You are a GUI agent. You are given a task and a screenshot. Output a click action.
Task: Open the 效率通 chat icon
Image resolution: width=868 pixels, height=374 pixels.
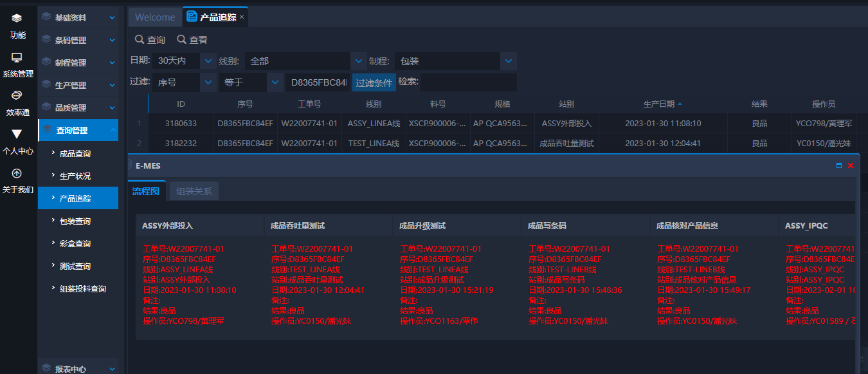[x=17, y=96]
